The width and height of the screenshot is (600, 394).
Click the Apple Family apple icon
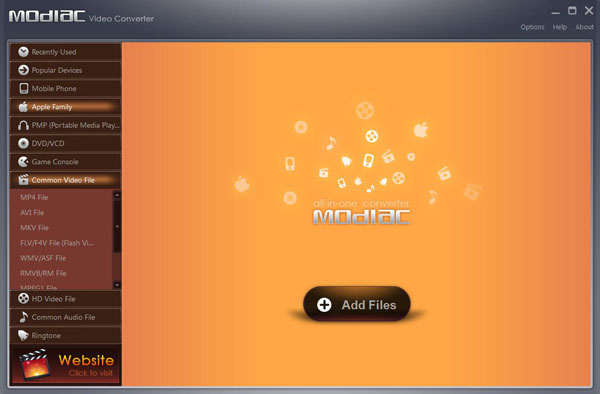23,107
